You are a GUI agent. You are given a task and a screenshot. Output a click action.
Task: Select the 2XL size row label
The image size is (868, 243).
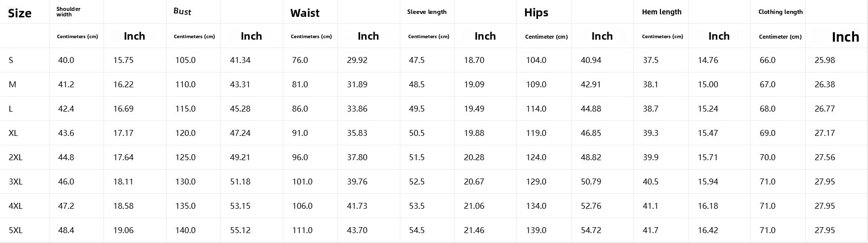pyautogui.click(x=16, y=157)
